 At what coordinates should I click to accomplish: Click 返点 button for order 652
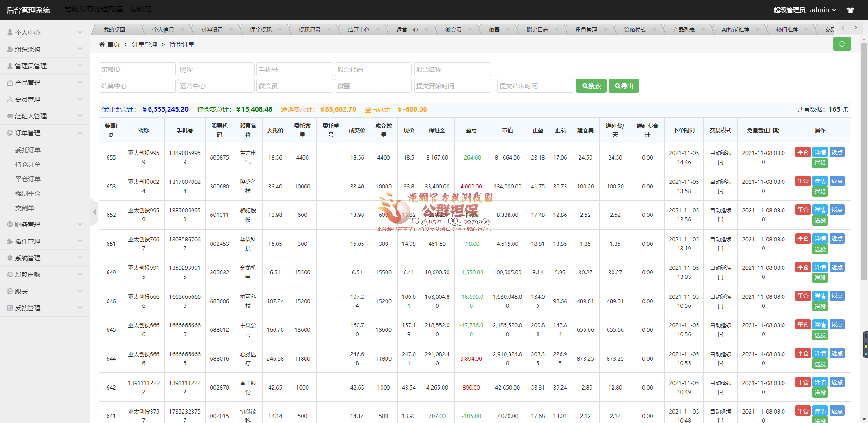tap(837, 210)
